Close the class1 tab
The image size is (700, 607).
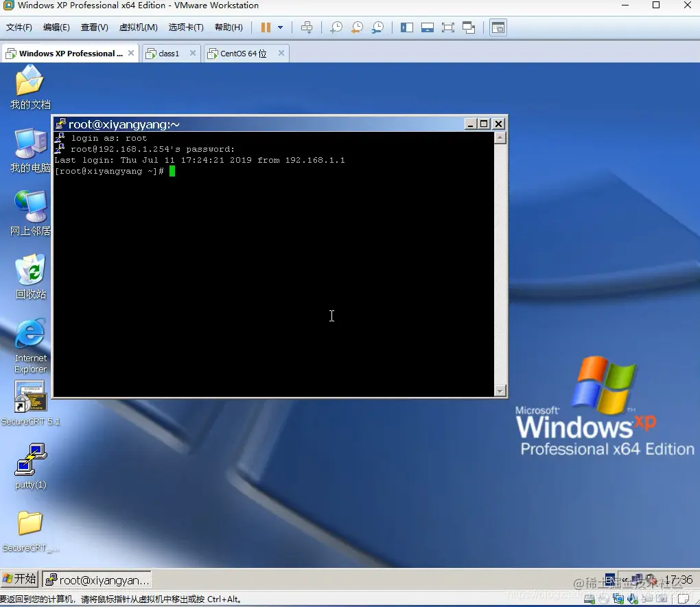(192, 53)
